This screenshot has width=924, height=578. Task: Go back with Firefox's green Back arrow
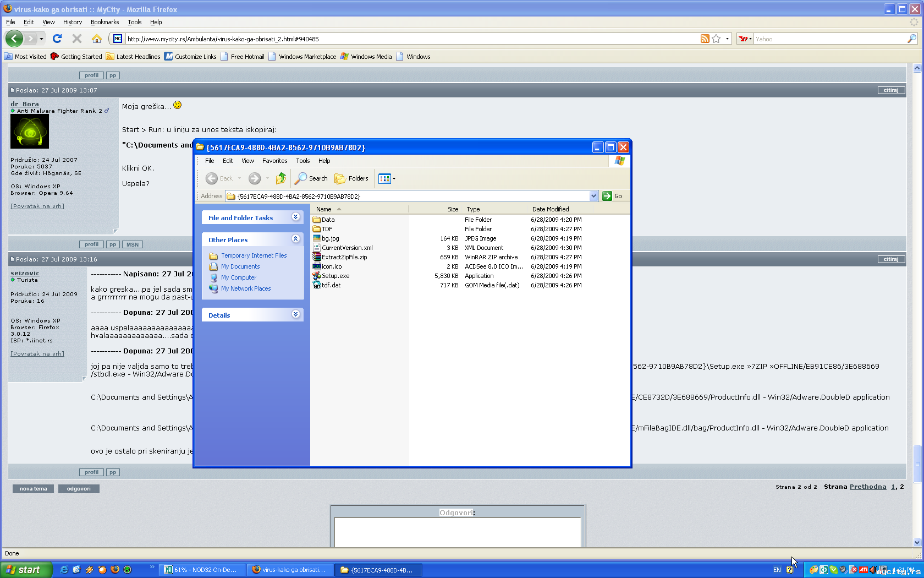[14, 39]
